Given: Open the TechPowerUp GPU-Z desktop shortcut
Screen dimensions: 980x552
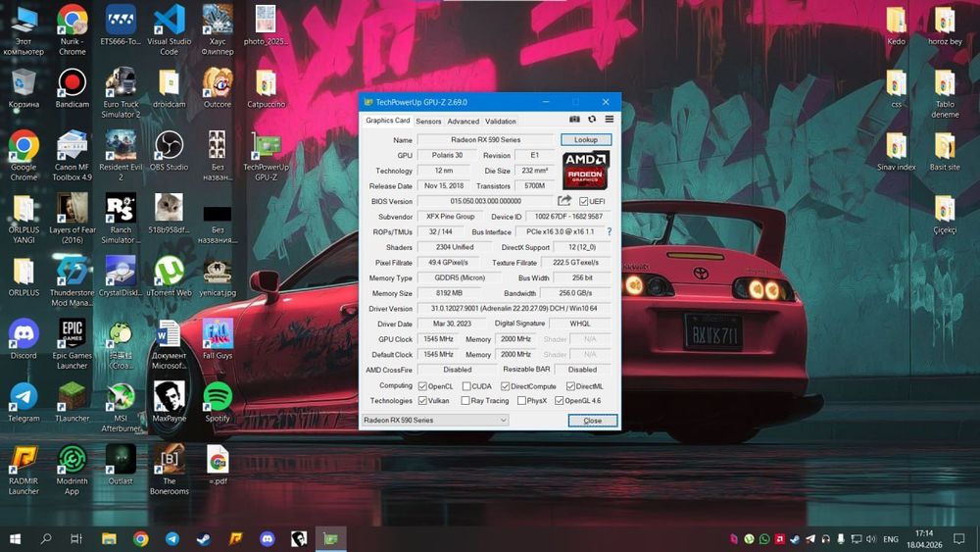Looking at the screenshot, I should tap(266, 156).
